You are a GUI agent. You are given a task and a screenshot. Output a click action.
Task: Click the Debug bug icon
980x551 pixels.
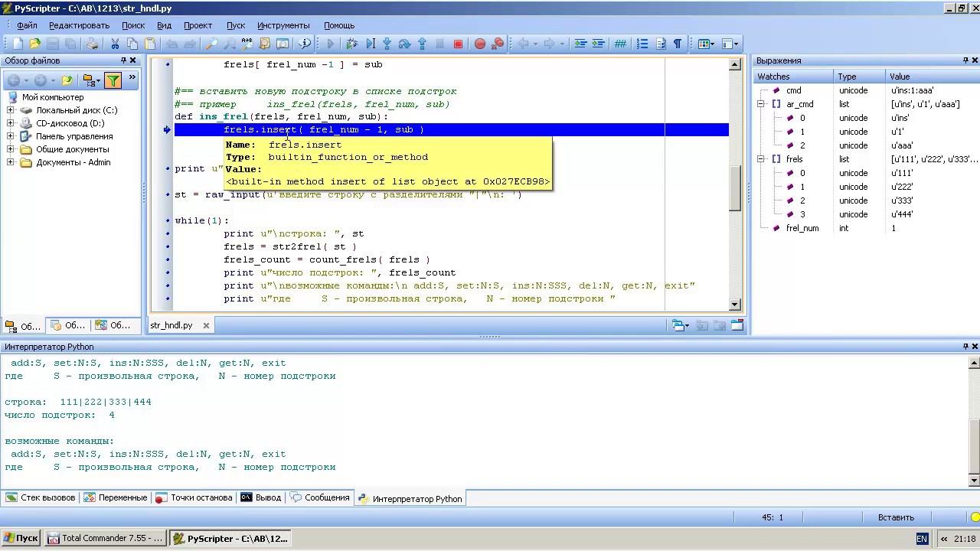pos(352,44)
